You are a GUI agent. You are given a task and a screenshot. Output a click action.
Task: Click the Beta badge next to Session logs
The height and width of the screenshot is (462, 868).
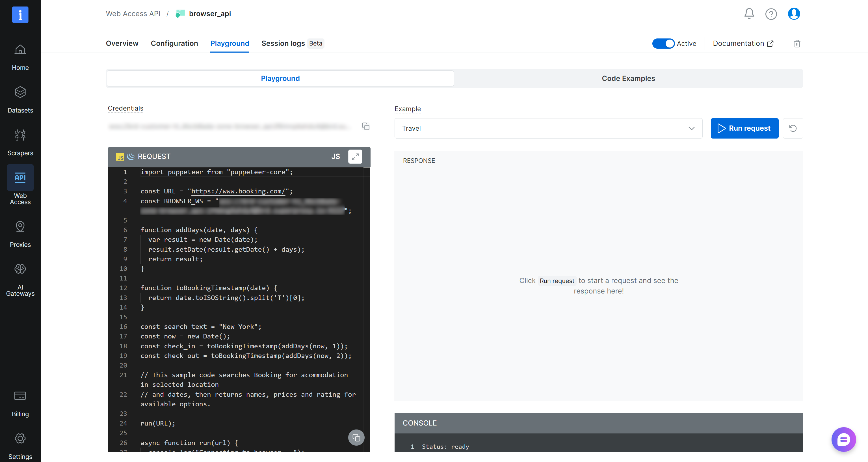(x=315, y=44)
